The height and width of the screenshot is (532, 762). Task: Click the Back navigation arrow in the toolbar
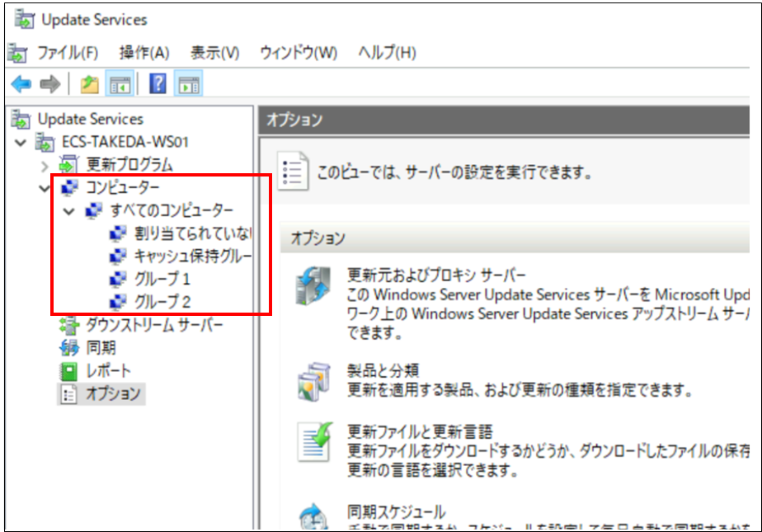20,82
